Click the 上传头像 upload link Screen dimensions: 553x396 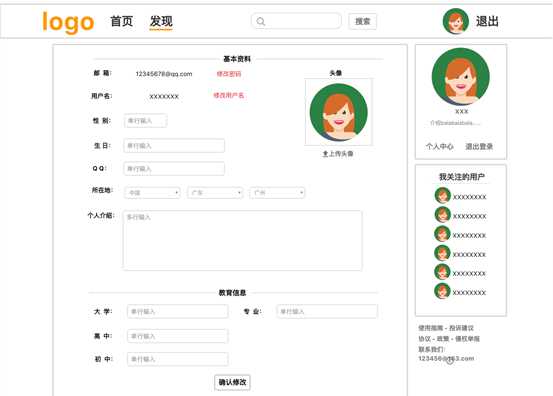click(338, 154)
